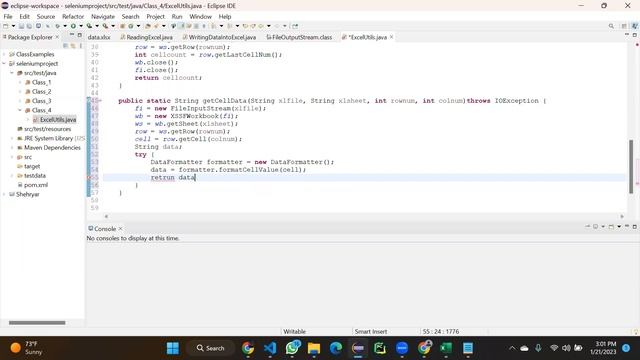Expand the ClassExamples project
The image size is (640, 360).
[4, 54]
